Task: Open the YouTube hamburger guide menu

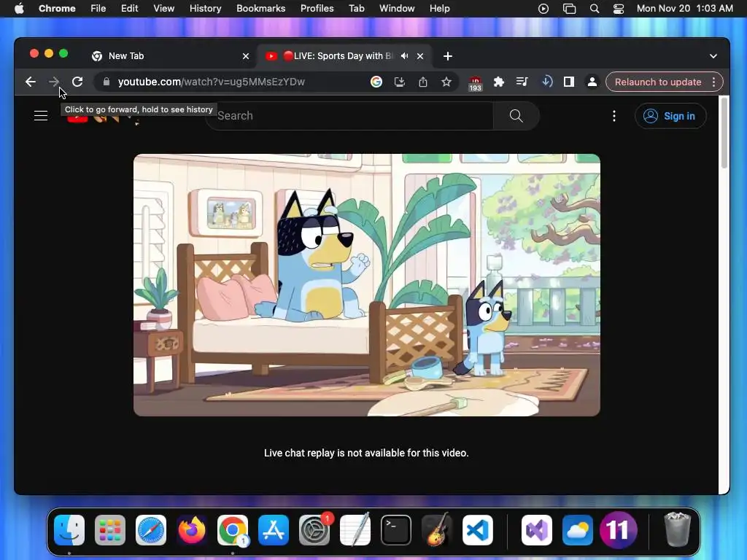Action: (x=41, y=116)
